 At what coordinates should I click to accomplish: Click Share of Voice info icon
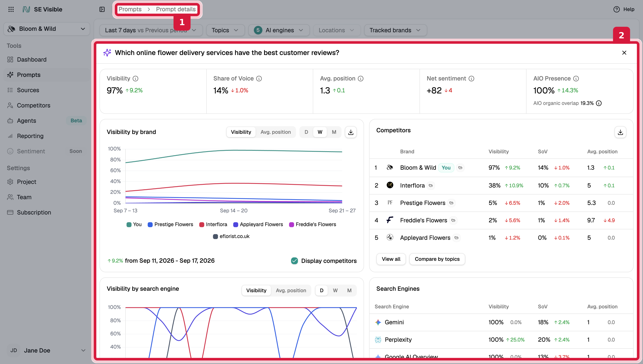point(259,79)
